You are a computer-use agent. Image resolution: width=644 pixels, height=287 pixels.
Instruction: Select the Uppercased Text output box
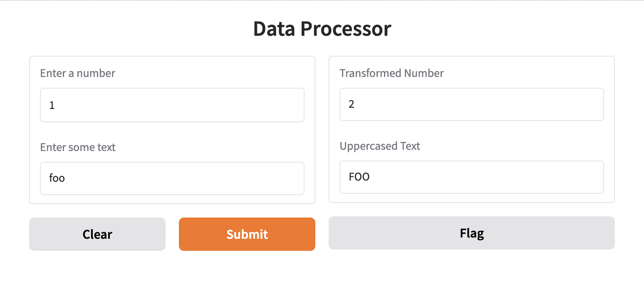[472, 177]
